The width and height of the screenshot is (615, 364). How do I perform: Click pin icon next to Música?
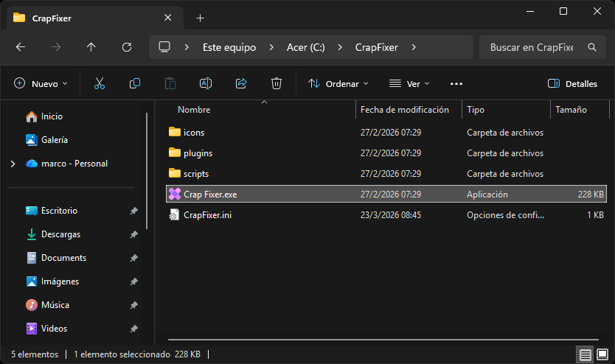point(133,305)
